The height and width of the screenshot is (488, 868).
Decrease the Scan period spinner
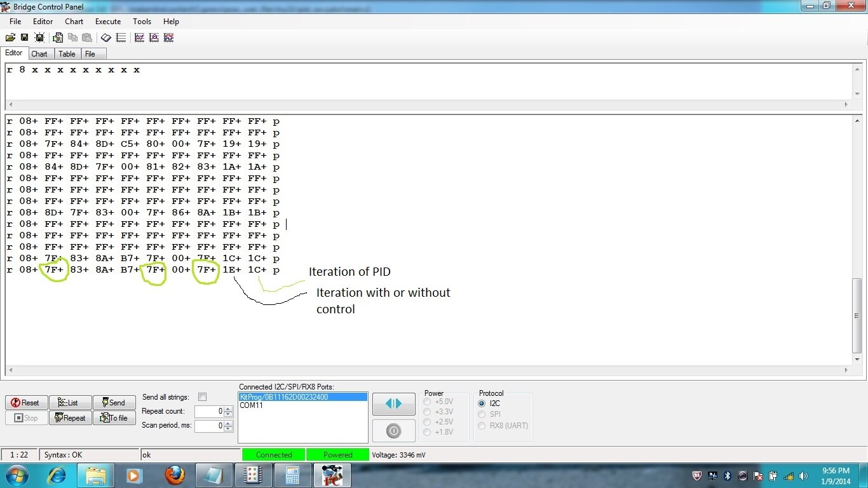click(229, 429)
